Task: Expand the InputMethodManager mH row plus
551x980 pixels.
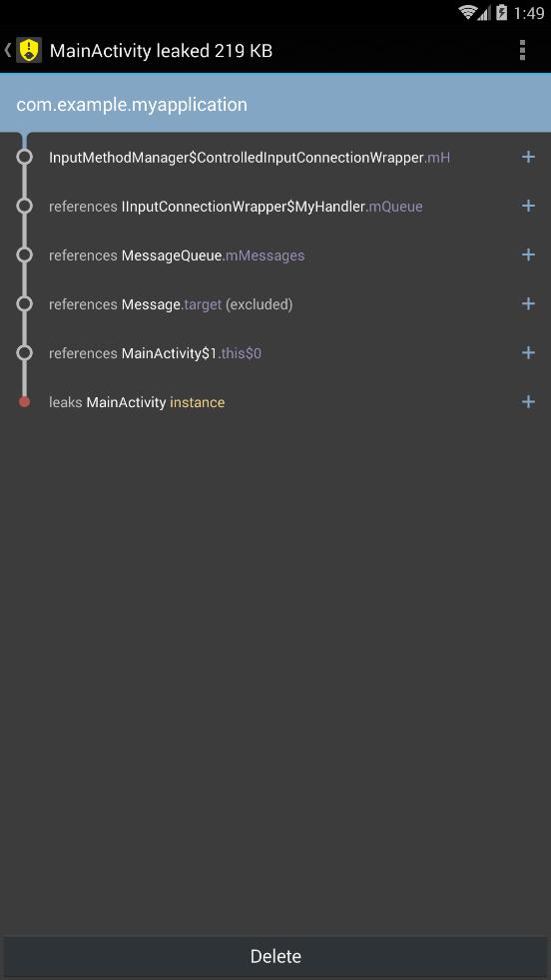Action: pos(528,157)
